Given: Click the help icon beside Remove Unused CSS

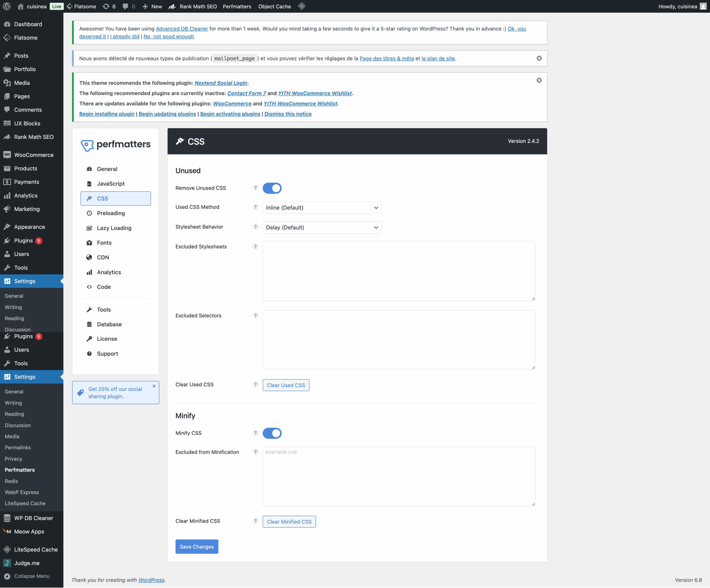Looking at the screenshot, I should (x=255, y=188).
